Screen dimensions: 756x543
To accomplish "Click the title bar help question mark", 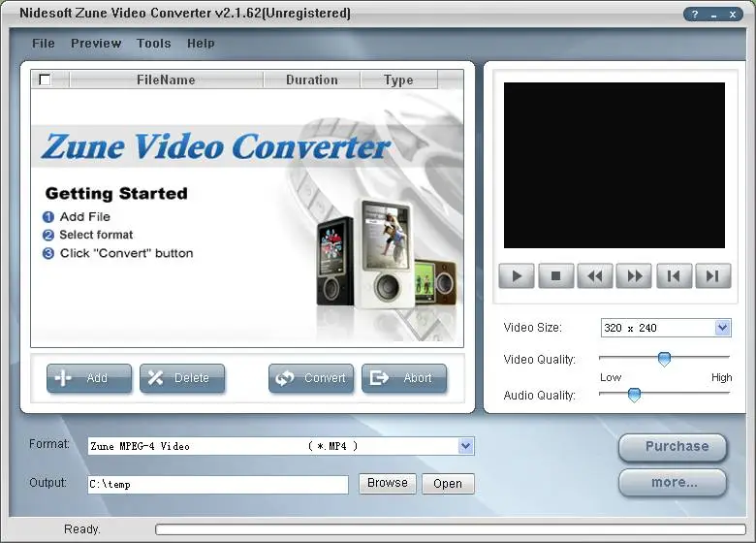I will tap(695, 15).
